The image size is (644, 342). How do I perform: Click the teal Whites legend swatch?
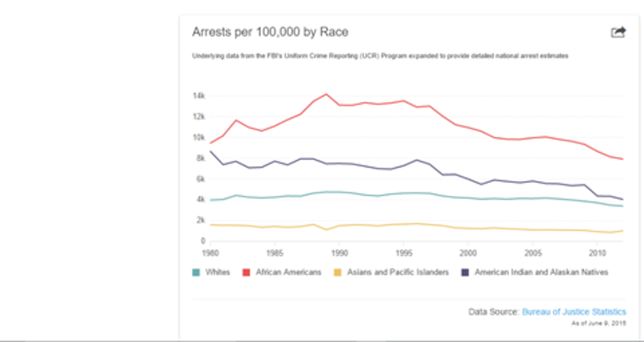196,272
